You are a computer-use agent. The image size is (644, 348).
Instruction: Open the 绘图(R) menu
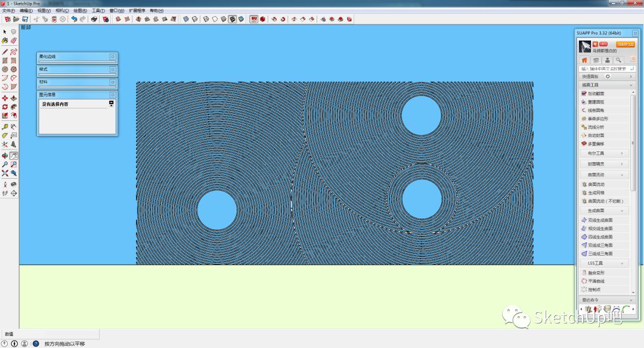tap(80, 11)
